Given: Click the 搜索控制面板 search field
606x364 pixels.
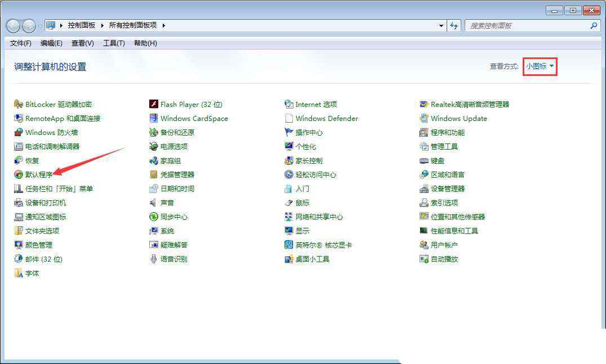Looking at the screenshot, I should [x=527, y=26].
